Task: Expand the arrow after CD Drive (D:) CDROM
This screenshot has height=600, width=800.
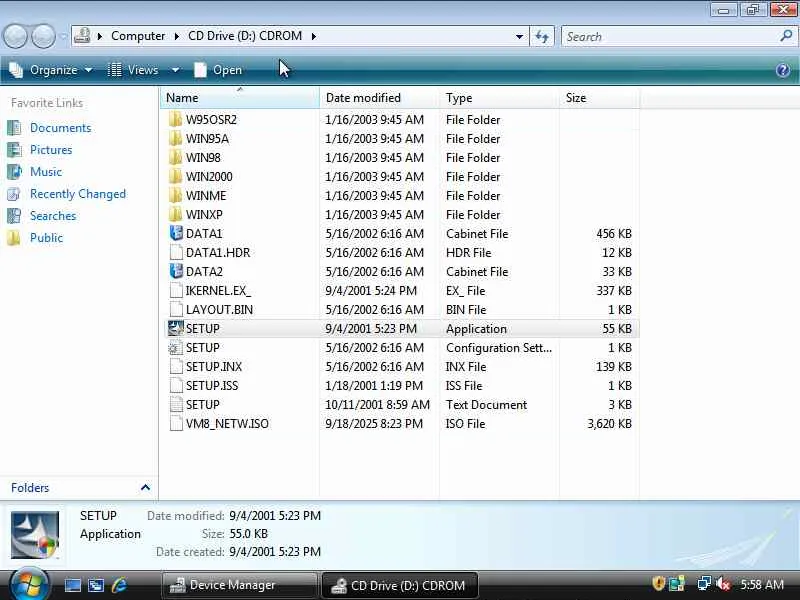Action: click(314, 36)
